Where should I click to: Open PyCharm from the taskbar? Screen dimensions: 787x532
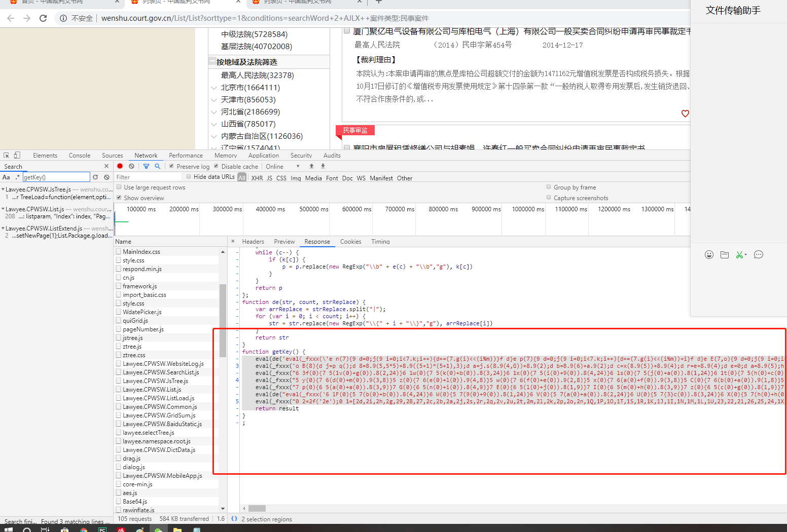102,529
